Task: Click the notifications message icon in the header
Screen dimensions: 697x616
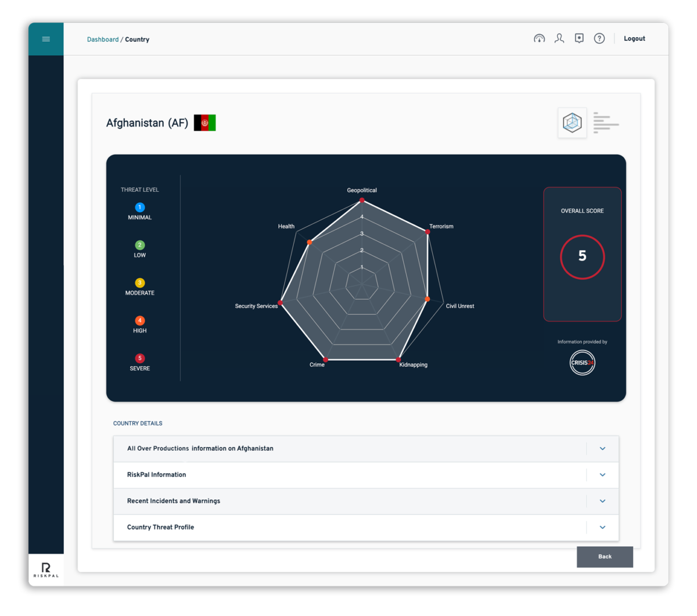Action: click(579, 38)
